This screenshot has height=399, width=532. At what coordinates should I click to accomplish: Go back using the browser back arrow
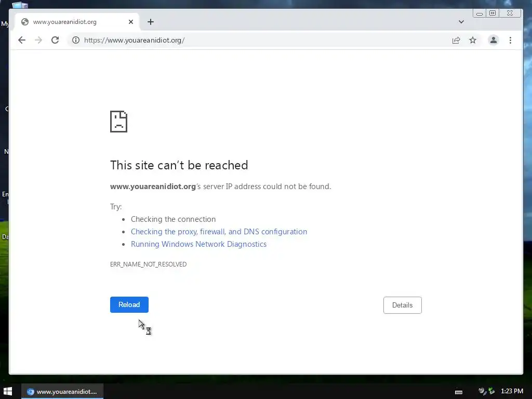[22, 40]
